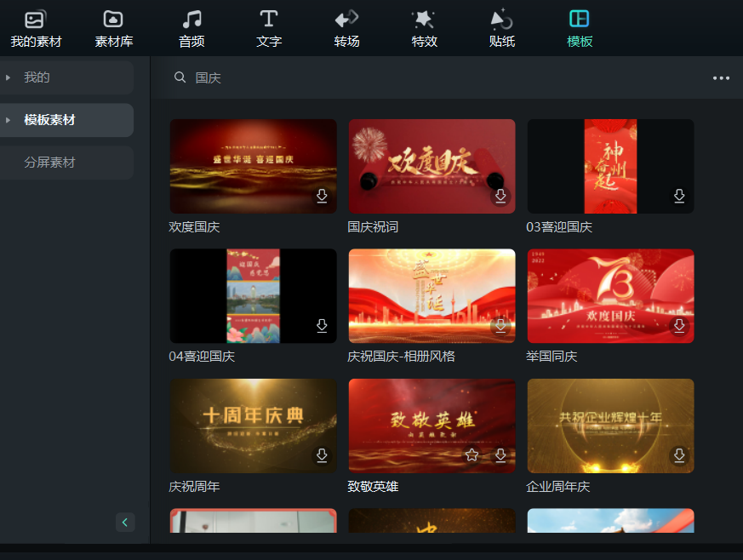The width and height of the screenshot is (743, 560).
Task: Toggle the favorite star on 致敬英雄 template
Action: [471, 456]
